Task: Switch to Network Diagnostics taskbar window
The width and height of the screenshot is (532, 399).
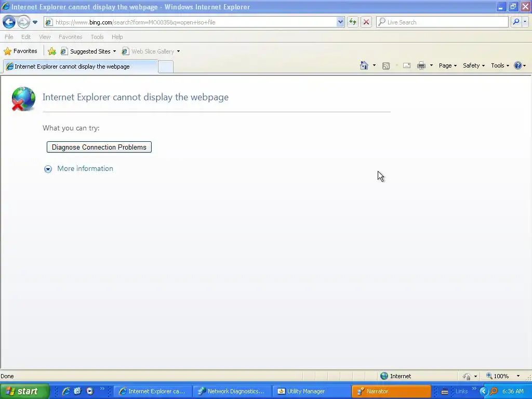Action: pyautogui.click(x=232, y=391)
